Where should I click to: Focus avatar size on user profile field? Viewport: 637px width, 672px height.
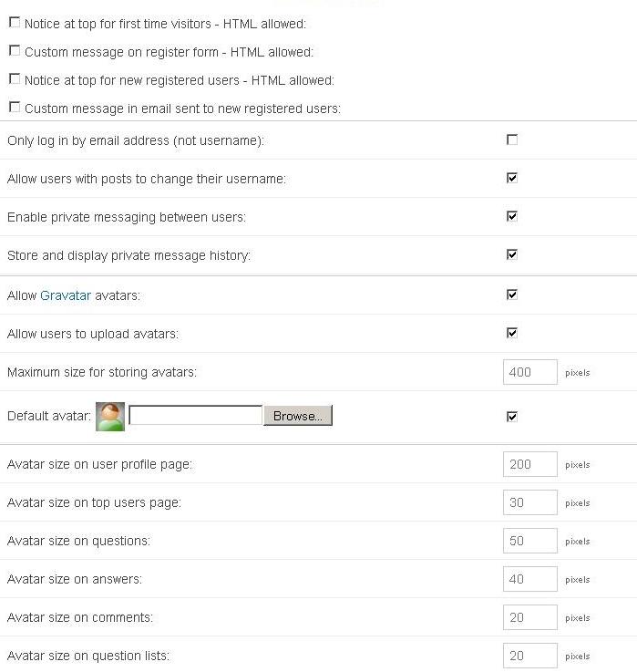(x=529, y=464)
